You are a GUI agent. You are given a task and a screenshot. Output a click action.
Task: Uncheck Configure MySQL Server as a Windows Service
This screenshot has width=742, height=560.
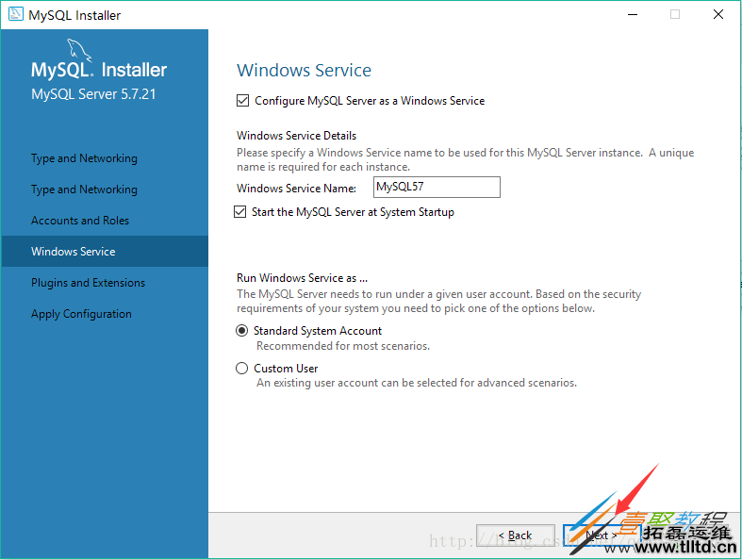[242, 100]
